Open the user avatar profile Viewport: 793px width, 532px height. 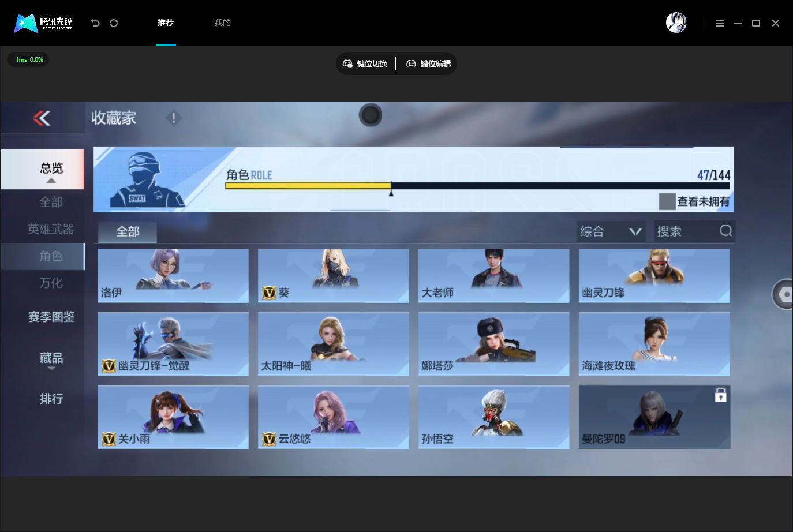coord(676,23)
